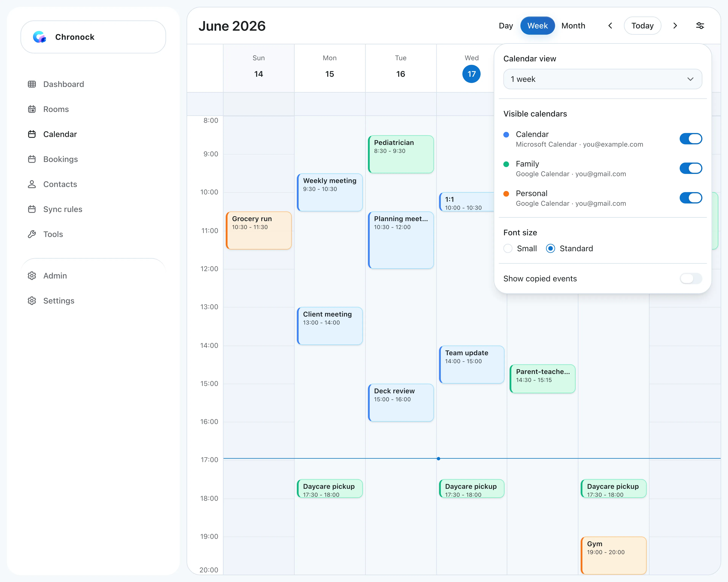Select the Standard font size radio

point(550,249)
